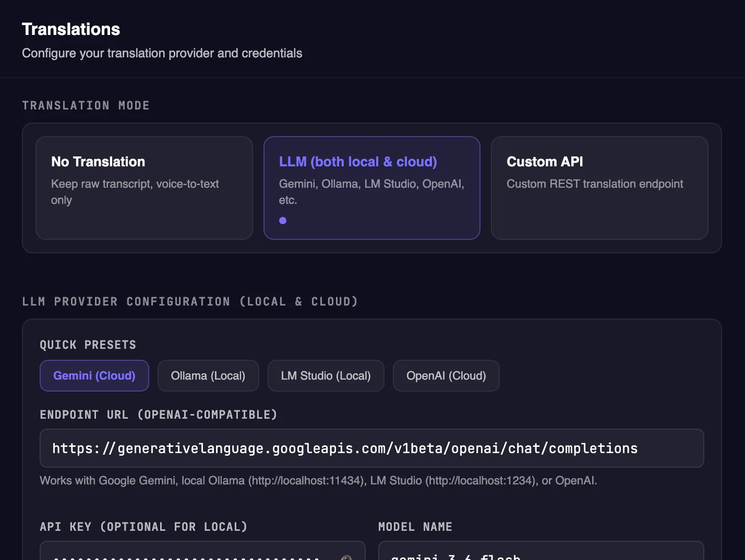
Task: Select LLM (both local & cloud) mode
Action: 372,188
